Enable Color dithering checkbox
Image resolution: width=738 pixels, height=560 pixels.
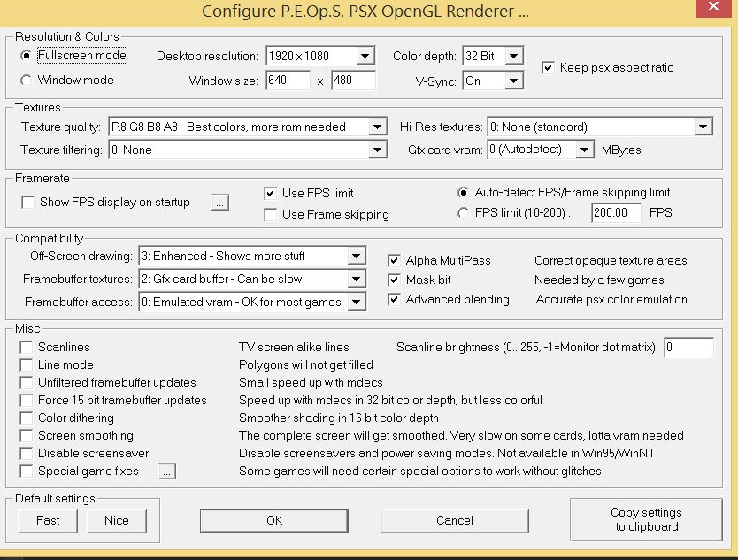[x=27, y=418]
